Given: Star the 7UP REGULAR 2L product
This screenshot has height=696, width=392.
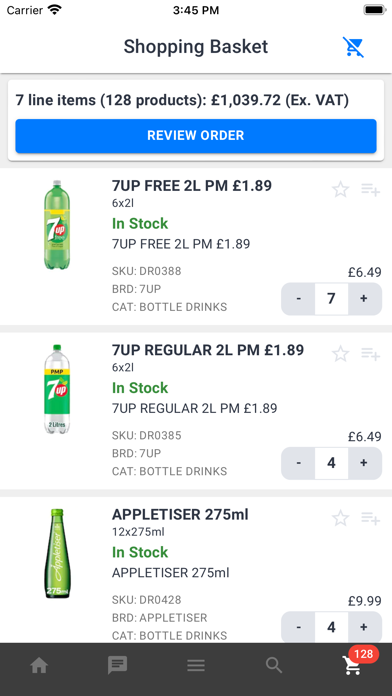Looking at the screenshot, I should click(x=341, y=354).
